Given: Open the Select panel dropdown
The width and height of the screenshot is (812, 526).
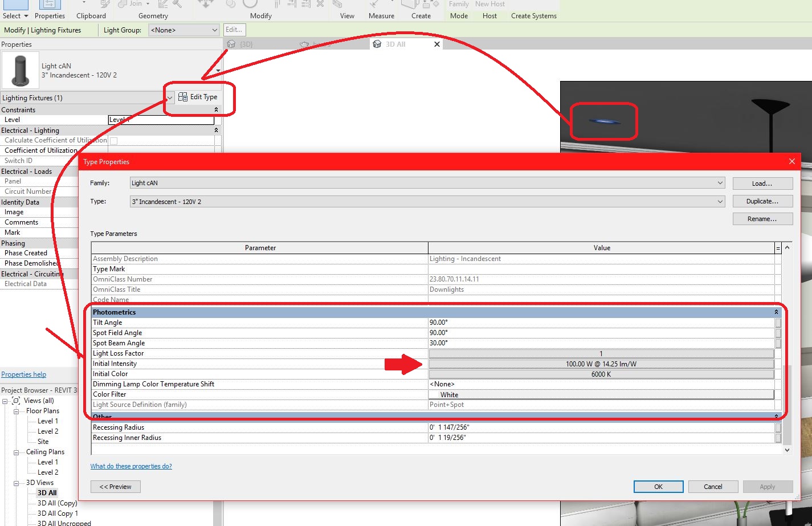Looking at the screenshot, I should tap(15, 16).
